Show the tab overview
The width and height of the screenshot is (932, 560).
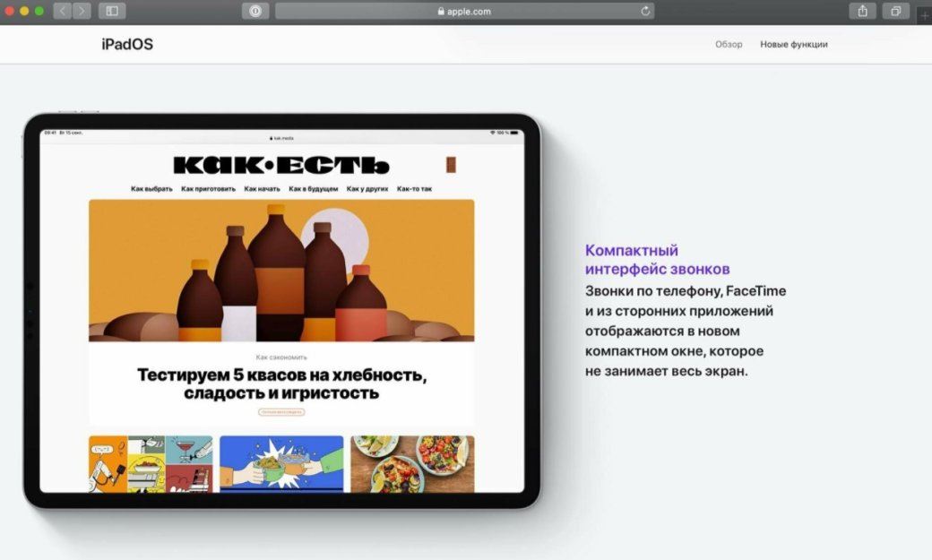click(x=896, y=11)
